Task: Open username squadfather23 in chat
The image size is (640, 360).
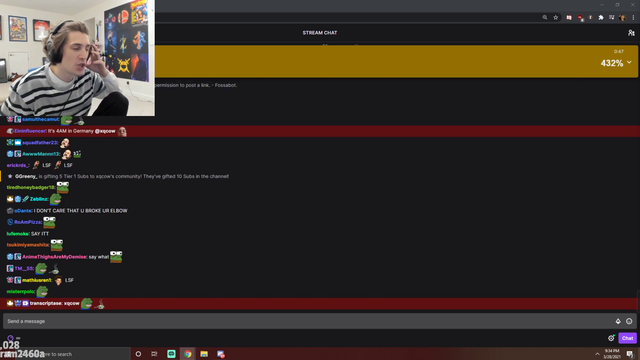Action: click(x=40, y=142)
